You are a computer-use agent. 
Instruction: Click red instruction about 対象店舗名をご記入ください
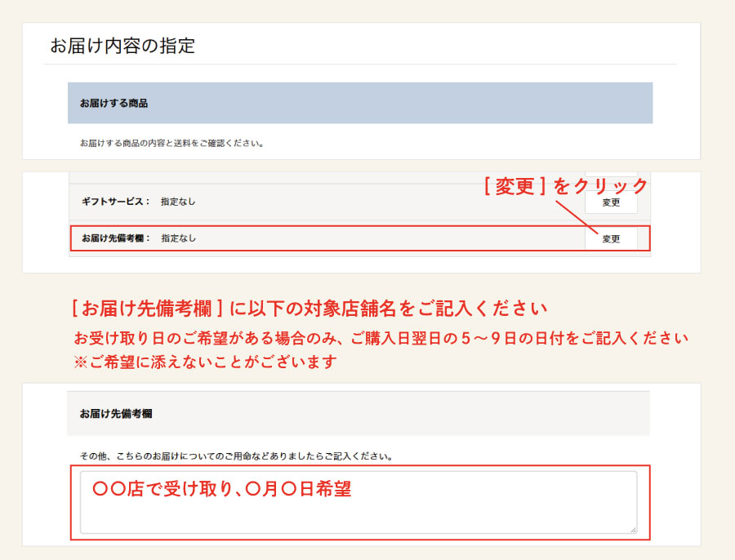(x=309, y=309)
